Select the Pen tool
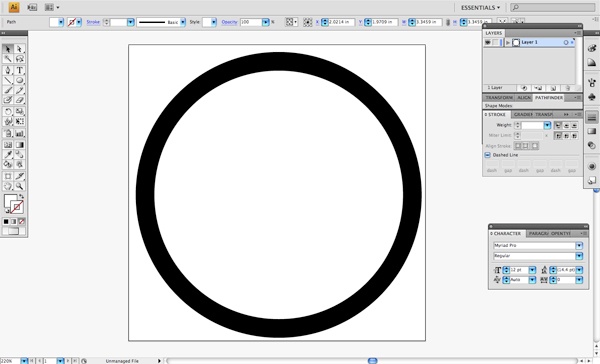600x364 pixels. point(8,70)
